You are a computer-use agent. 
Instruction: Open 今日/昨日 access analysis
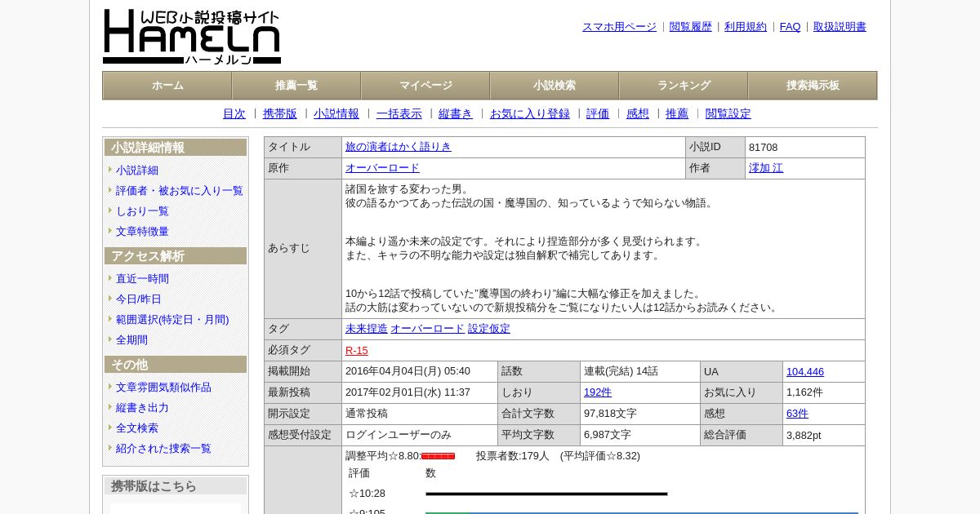click(x=139, y=299)
